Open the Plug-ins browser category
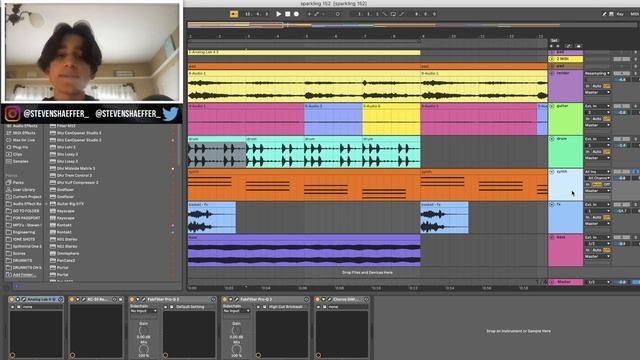640x360 pixels. [x=17, y=147]
